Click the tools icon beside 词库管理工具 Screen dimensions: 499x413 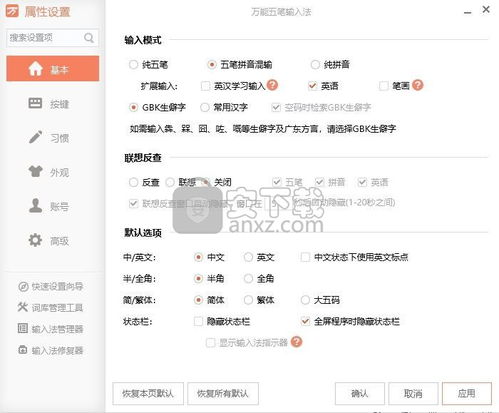[x=23, y=307]
